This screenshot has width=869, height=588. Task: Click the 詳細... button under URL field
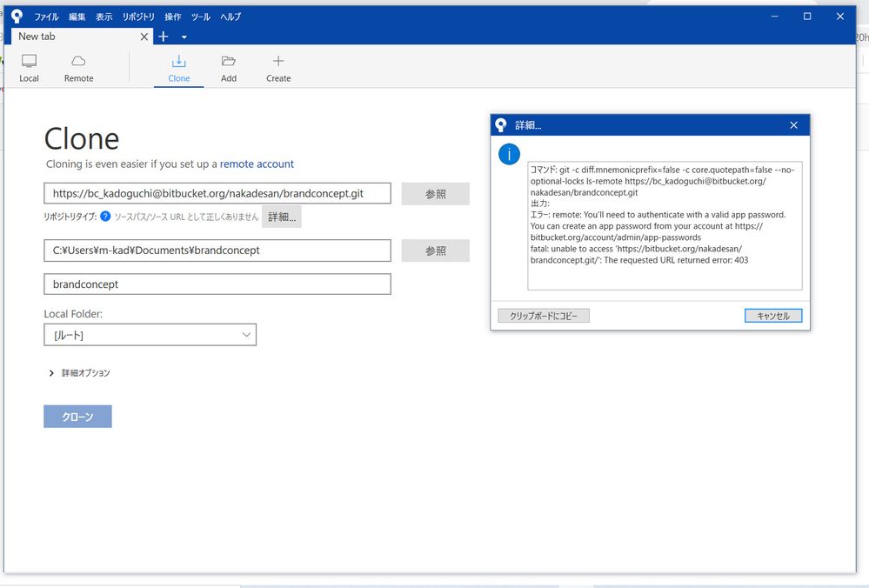282,217
